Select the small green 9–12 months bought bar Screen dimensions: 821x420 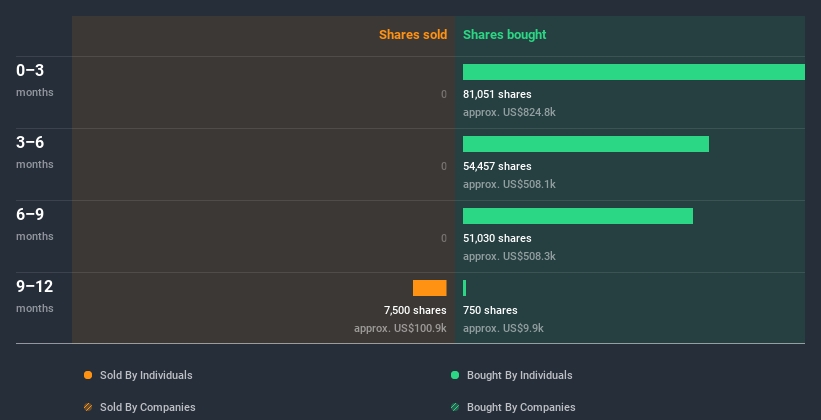[464, 288]
